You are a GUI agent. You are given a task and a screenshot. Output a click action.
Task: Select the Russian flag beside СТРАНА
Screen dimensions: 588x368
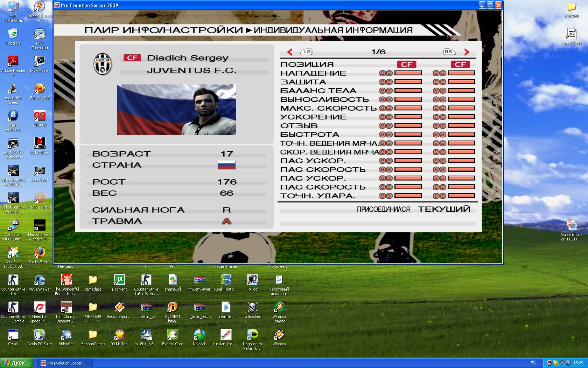227,165
